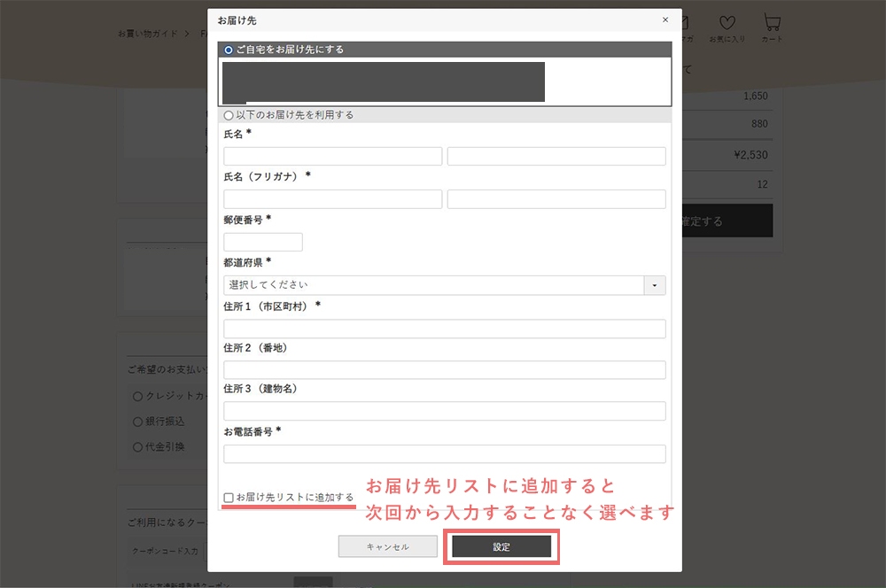The height and width of the screenshot is (588, 886).
Task: Click the 郵便番号 postal code field
Action: click(263, 242)
